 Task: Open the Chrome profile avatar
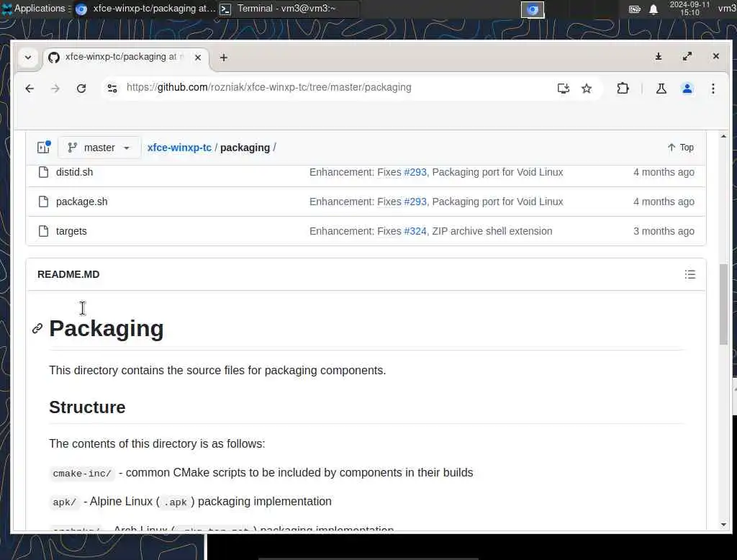point(687,89)
